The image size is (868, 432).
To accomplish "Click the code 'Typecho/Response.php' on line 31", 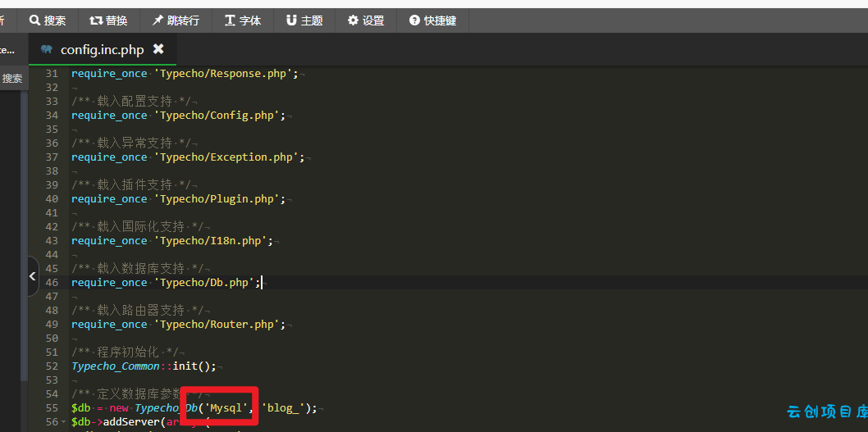I will pyautogui.click(x=222, y=74).
